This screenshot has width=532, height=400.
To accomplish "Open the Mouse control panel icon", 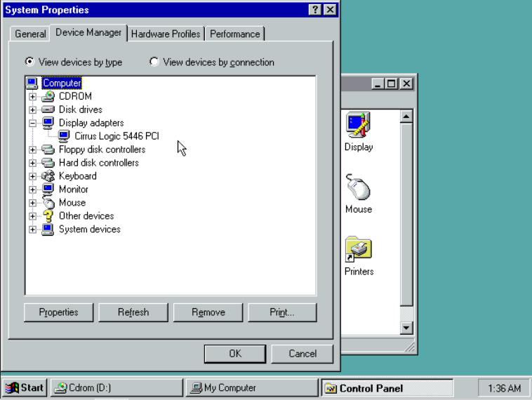I will [x=358, y=188].
